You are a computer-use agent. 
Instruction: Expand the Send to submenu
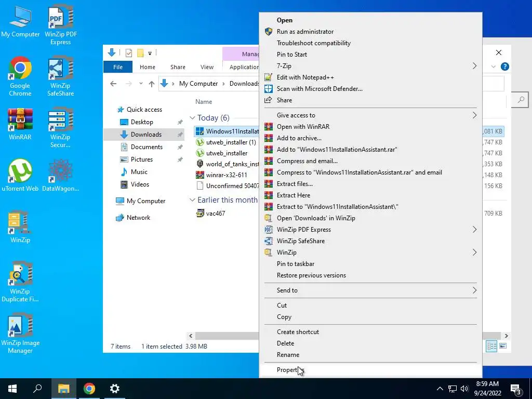coord(370,290)
